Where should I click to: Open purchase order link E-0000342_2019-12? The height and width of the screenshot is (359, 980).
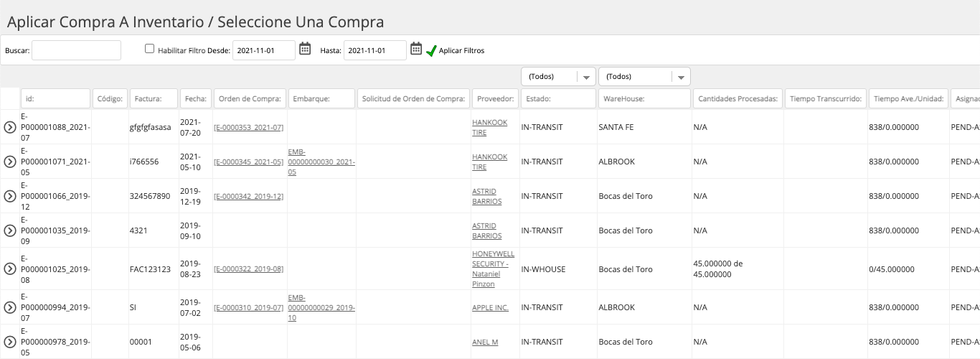click(x=249, y=196)
